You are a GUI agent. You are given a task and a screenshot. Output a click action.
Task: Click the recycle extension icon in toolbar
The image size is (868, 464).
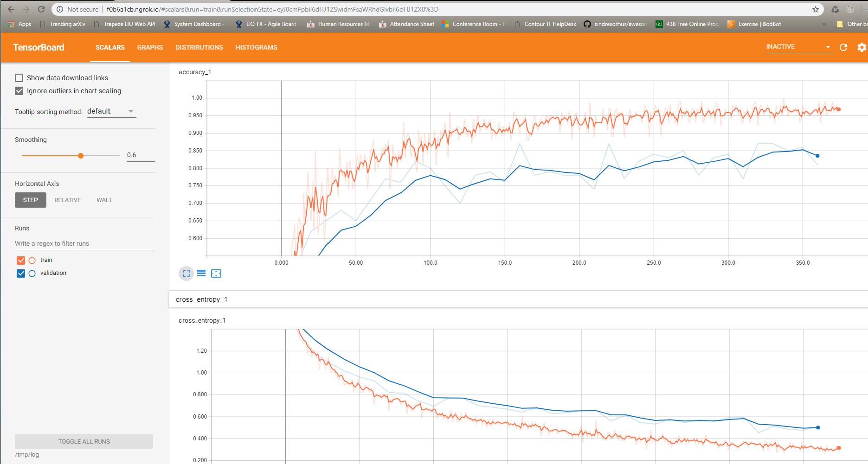(835, 9)
